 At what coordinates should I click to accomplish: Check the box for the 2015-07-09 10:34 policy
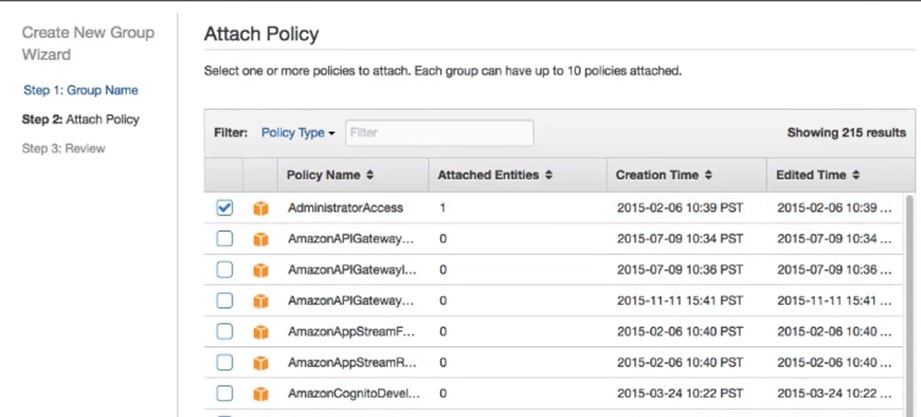(224, 238)
